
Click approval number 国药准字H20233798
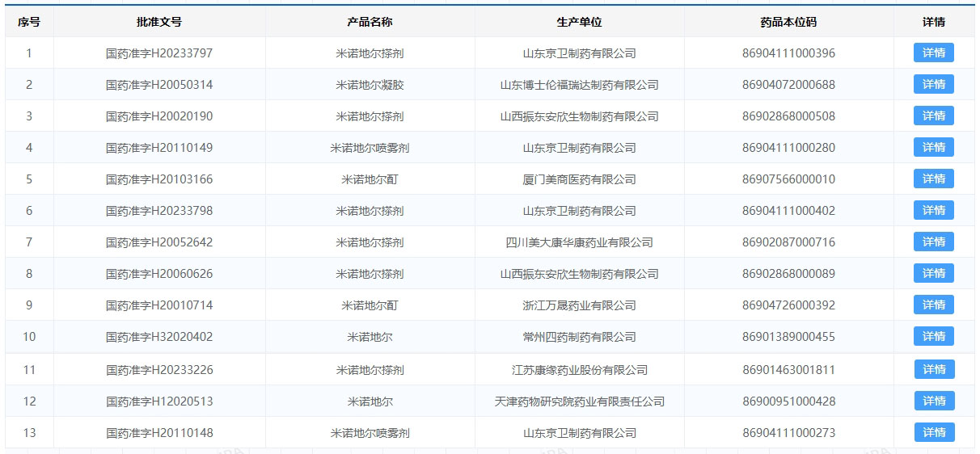[159, 211]
